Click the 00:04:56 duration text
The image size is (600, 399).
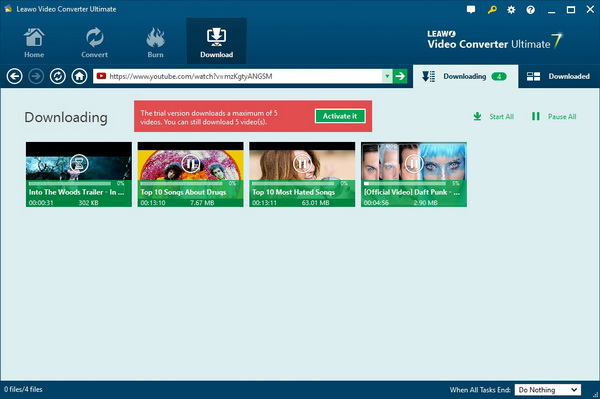point(376,203)
